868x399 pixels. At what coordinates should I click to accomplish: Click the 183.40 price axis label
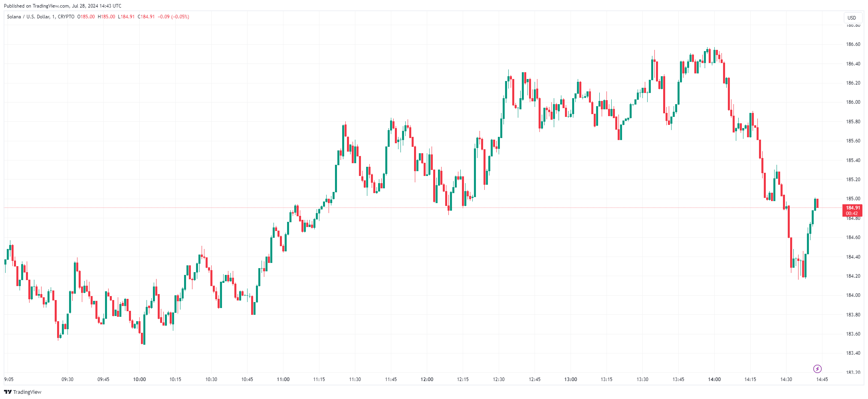[x=853, y=353]
